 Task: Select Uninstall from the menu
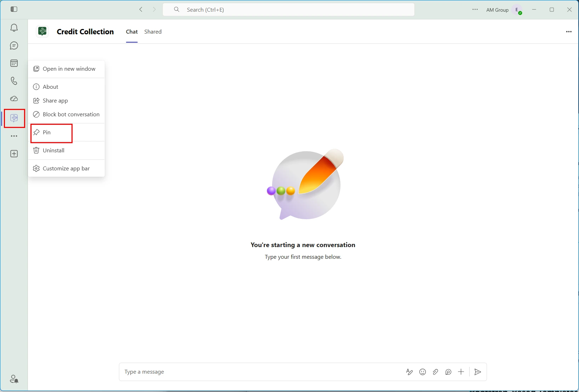click(x=67, y=151)
